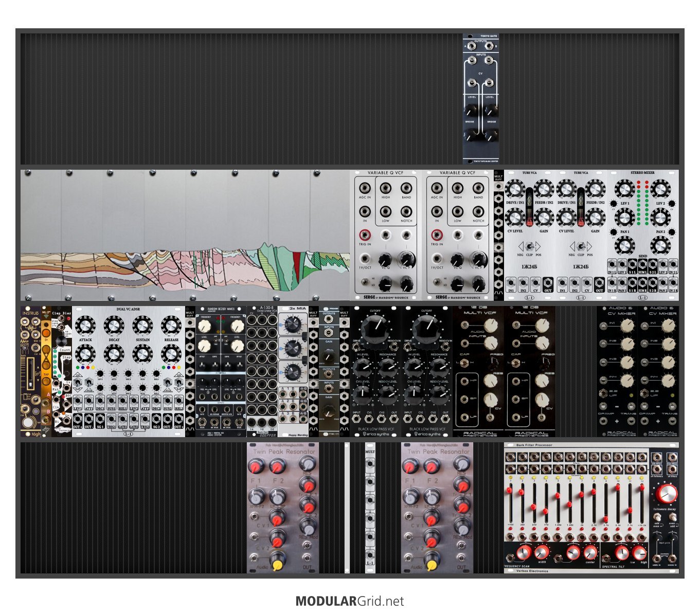Flip the toggle switch on right Audio & CV Mixer

coord(643,393)
